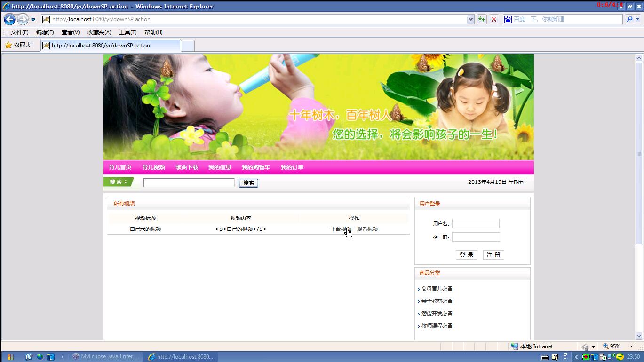
Task: Open the search provider options dropdown
Action: tap(638, 19)
